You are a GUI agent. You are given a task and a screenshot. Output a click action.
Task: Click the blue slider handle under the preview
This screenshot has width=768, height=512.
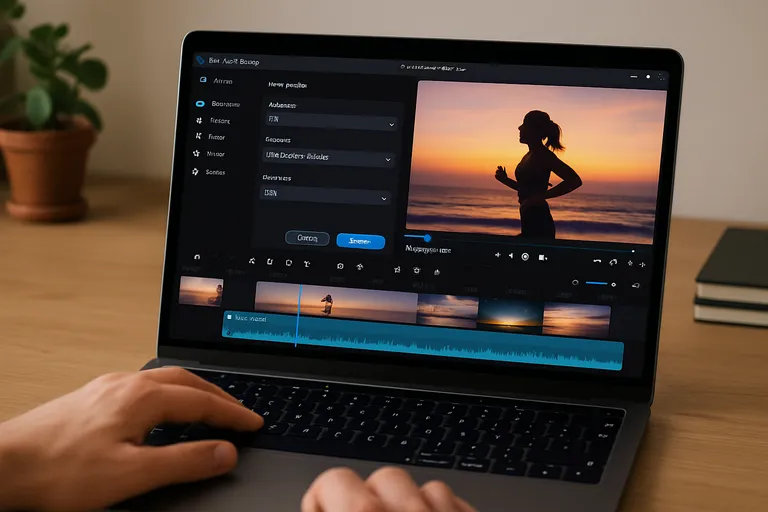(428, 238)
